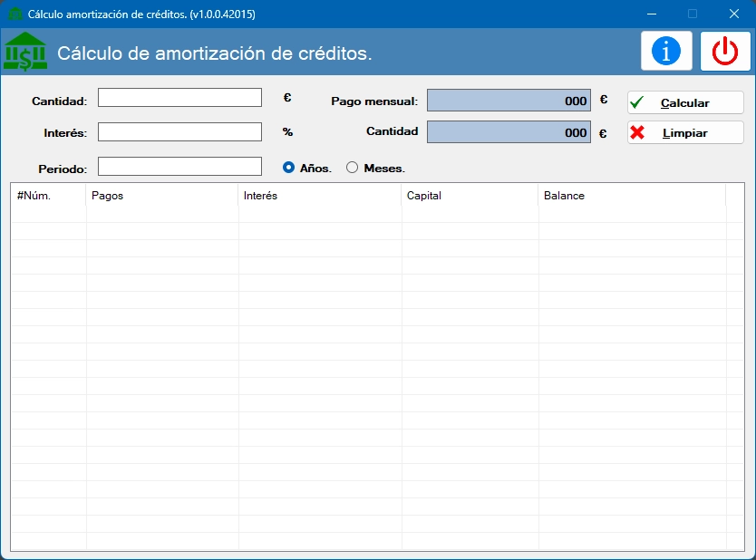Viewport: 756px width, 560px height.
Task: Click the blue info icon button
Action: click(x=666, y=52)
